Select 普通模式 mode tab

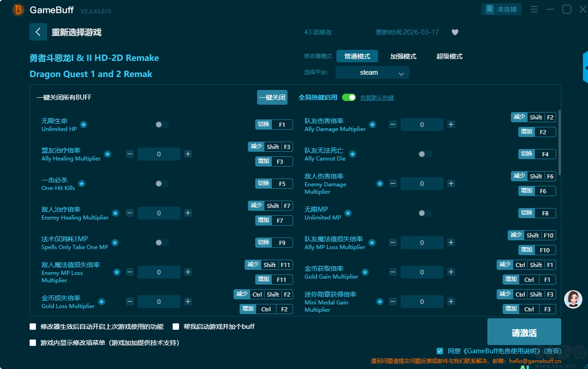[357, 56]
